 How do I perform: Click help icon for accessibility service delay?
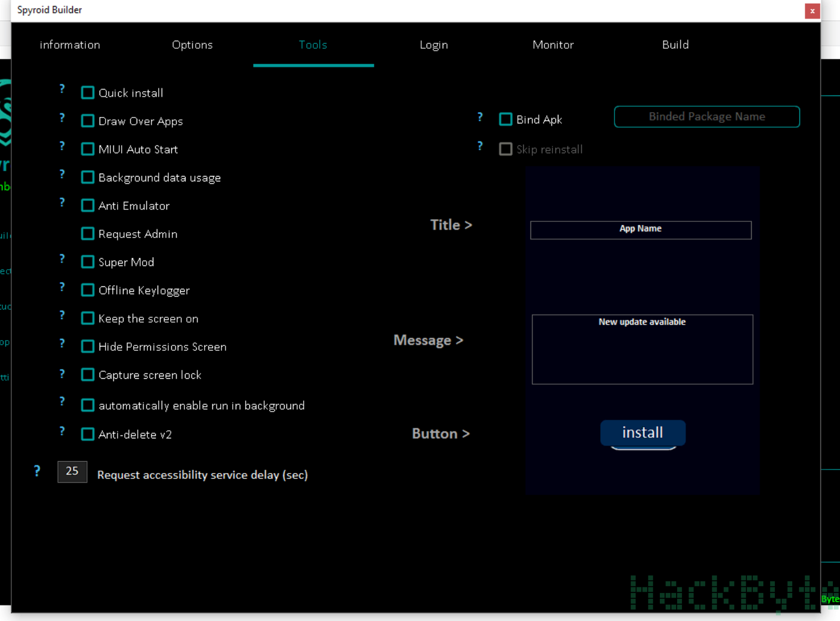37,471
